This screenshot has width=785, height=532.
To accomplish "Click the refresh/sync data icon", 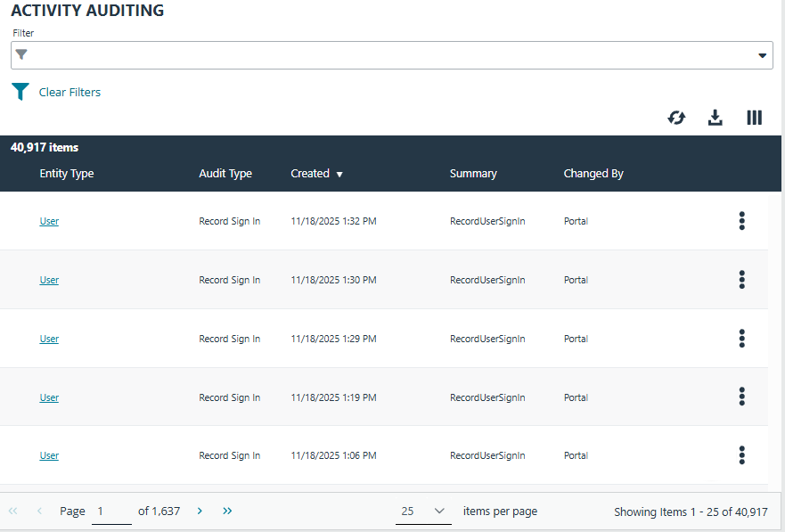I will (x=676, y=117).
